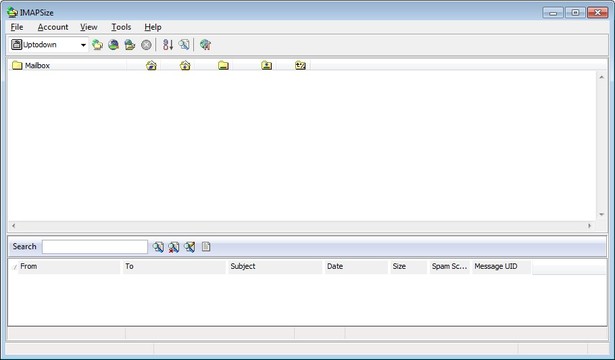Open the View menu

click(x=89, y=27)
